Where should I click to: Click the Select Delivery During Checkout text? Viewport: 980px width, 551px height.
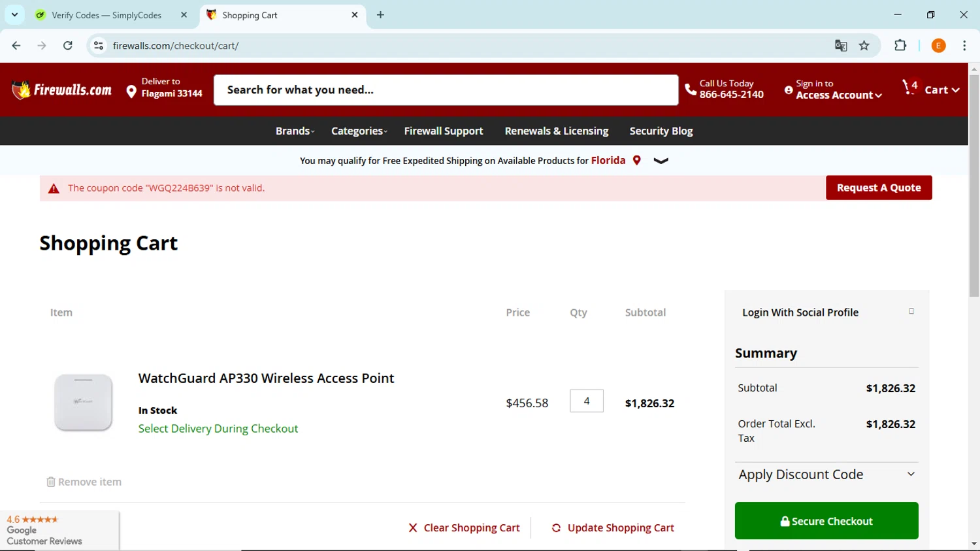coord(218,429)
